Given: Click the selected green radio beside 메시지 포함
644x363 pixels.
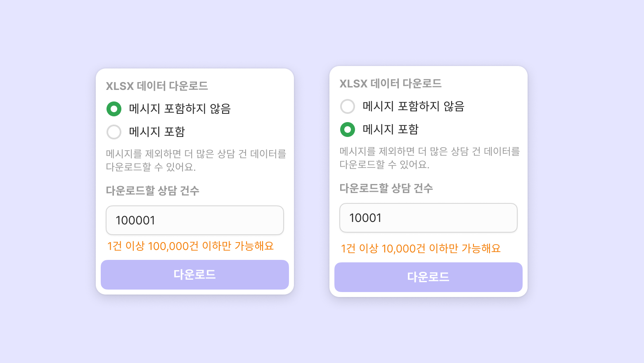Looking at the screenshot, I should (x=348, y=130).
